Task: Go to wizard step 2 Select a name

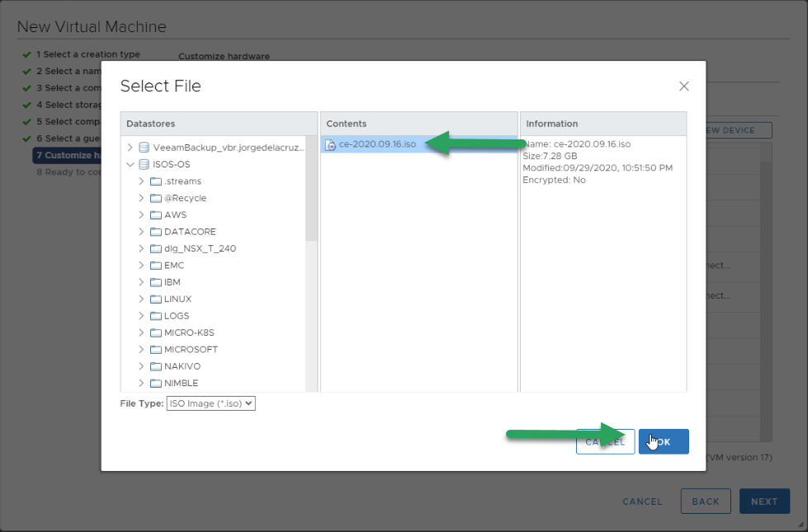Action: pos(69,71)
